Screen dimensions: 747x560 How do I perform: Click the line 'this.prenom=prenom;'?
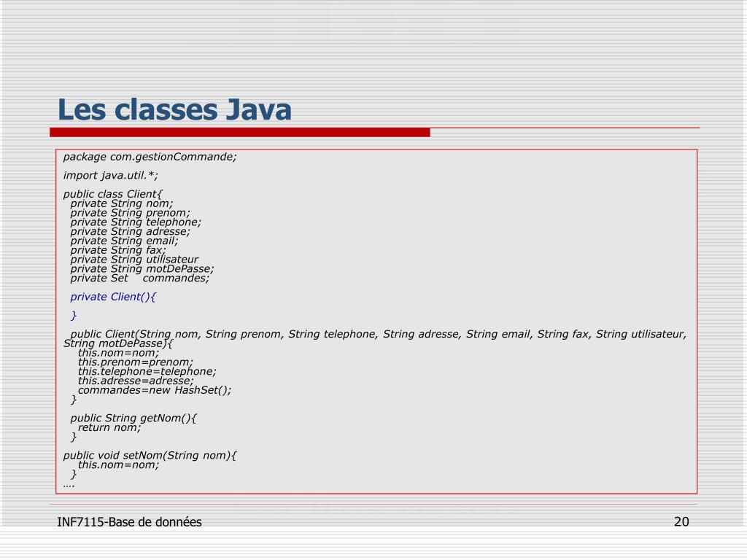[x=135, y=362]
